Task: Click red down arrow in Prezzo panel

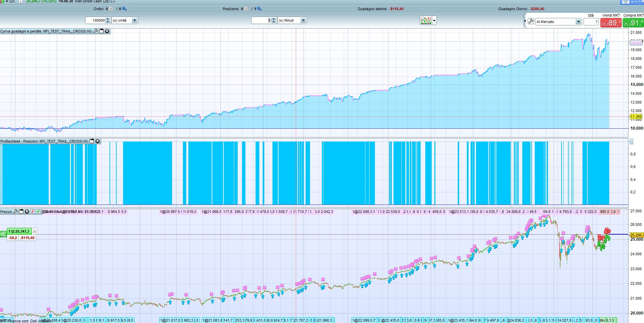Action: [32, 212]
